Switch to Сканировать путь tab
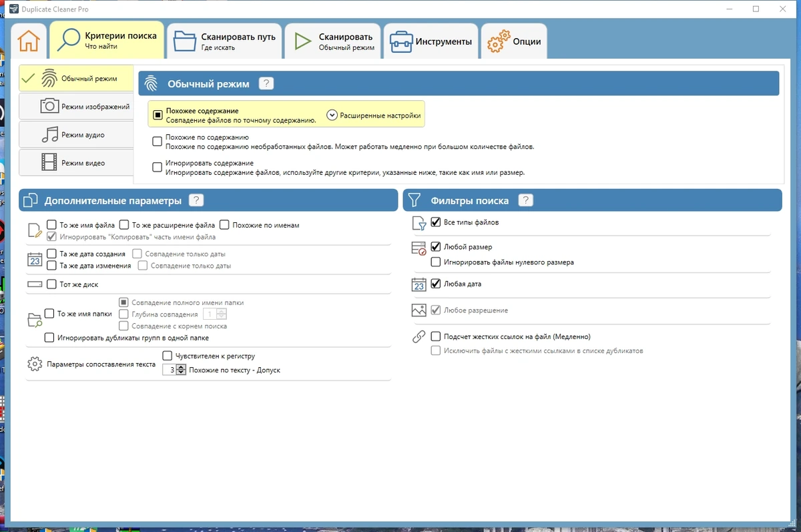 tap(224, 41)
